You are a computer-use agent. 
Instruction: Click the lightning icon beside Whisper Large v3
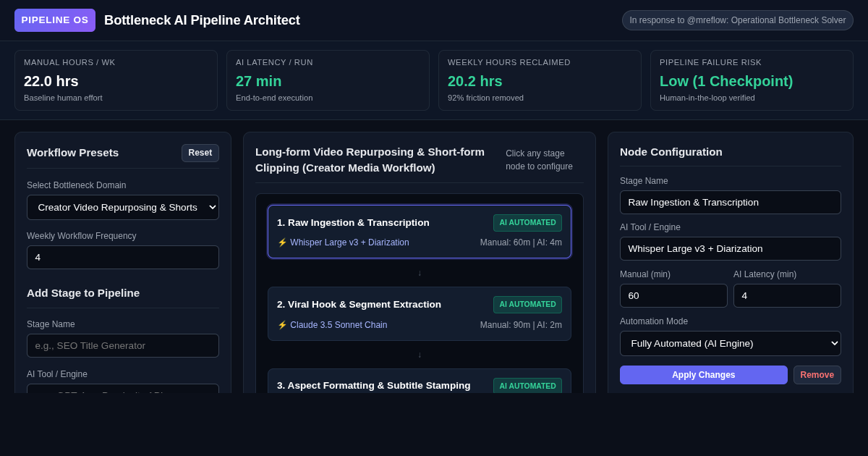pyautogui.click(x=282, y=242)
